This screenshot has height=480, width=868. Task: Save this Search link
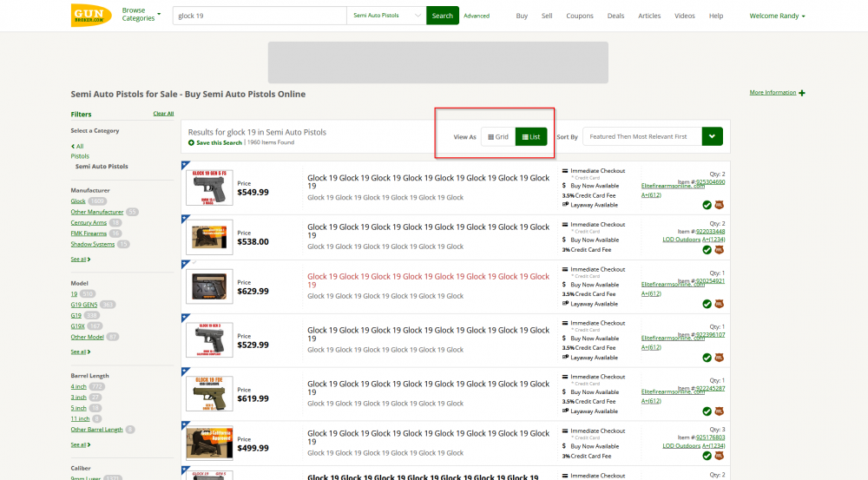coord(214,143)
